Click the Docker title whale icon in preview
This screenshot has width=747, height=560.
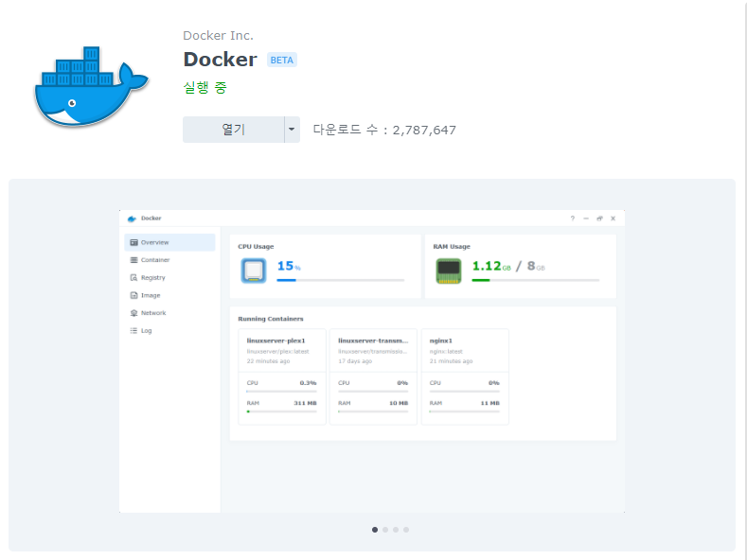click(x=132, y=219)
